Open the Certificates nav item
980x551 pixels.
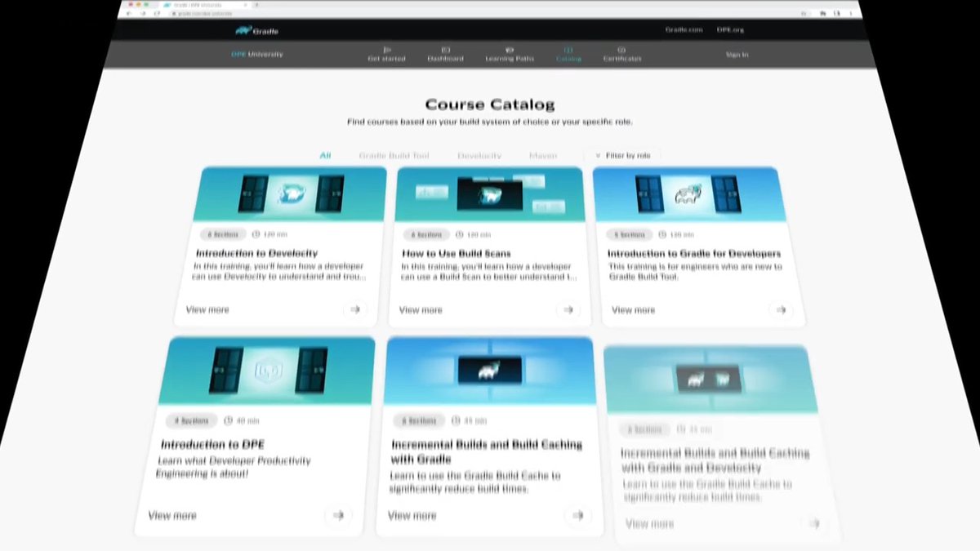pos(622,55)
